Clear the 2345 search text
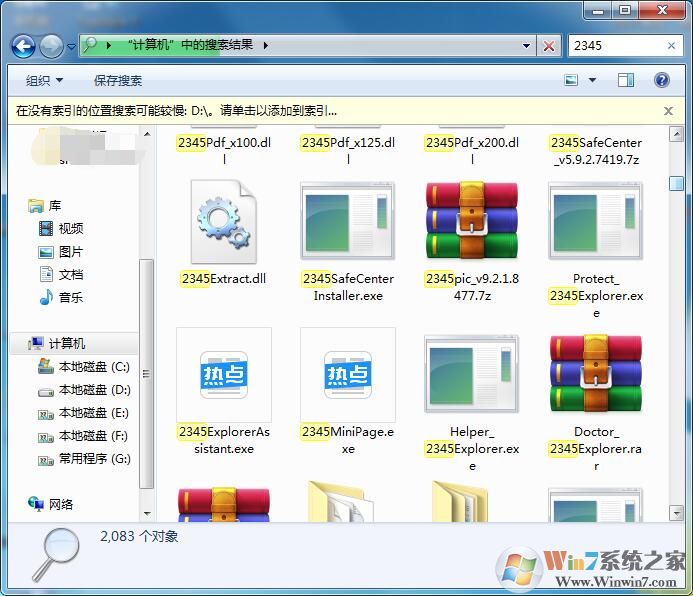Viewport: 693px width, 596px height. pos(671,46)
